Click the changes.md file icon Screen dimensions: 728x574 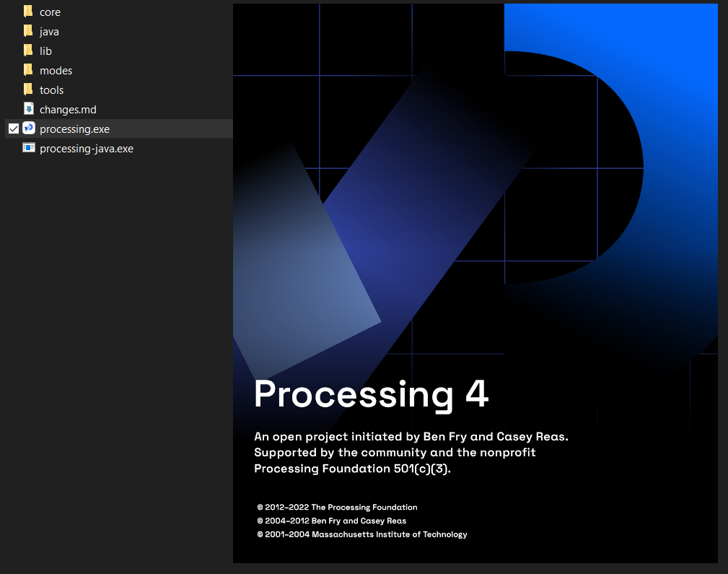point(29,109)
